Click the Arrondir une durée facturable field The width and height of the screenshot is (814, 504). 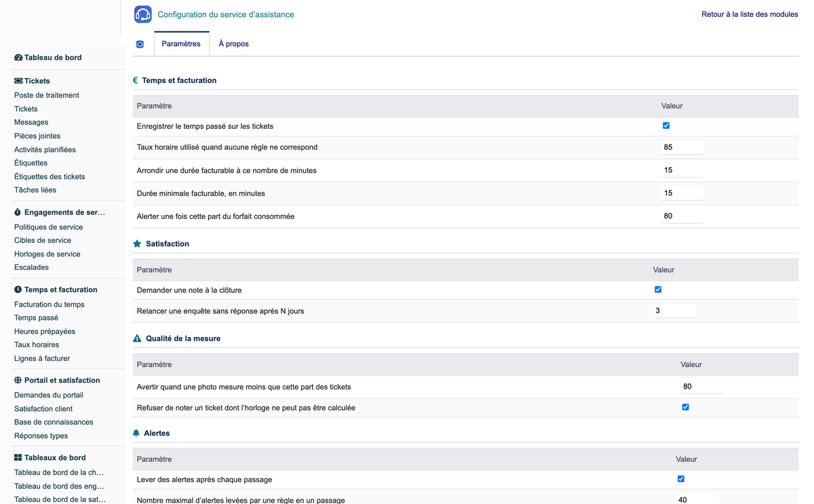click(682, 170)
